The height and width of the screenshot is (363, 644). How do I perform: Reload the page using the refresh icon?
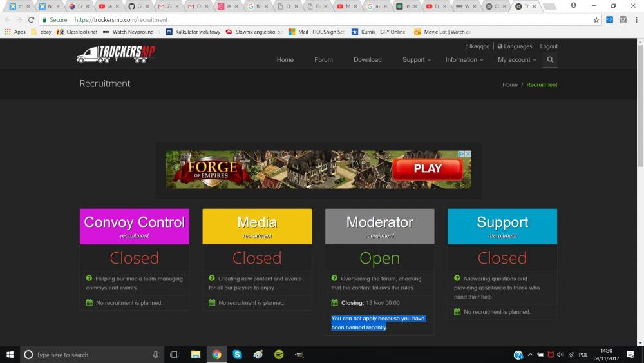[x=31, y=20]
